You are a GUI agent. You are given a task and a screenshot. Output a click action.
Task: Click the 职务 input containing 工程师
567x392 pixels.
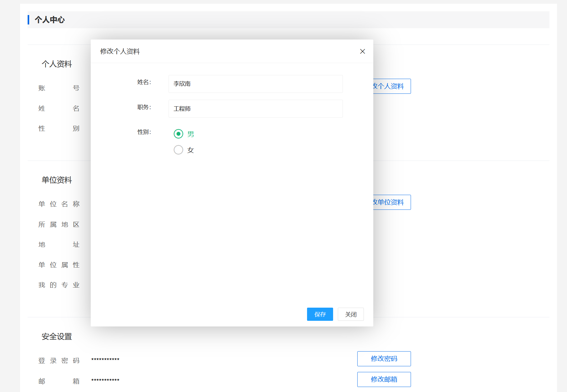pos(255,109)
